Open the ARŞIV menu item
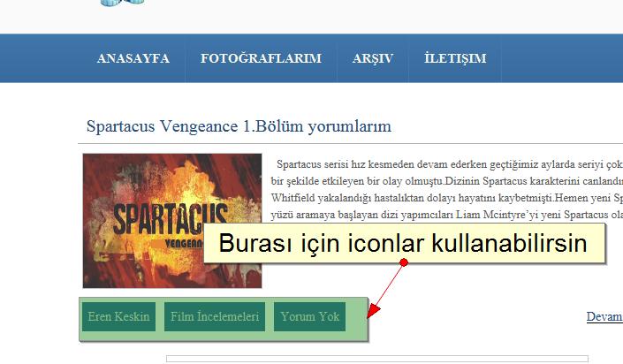This screenshot has height=364, width=623. (373, 59)
